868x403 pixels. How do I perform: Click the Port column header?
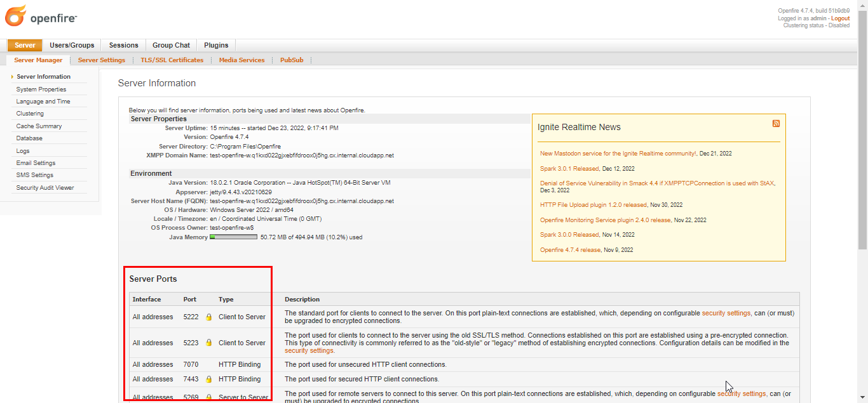[190, 300]
